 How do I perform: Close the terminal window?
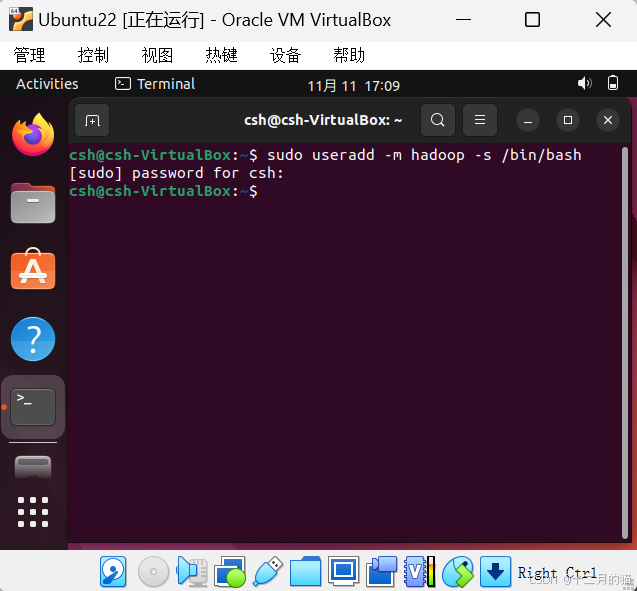pyautogui.click(x=608, y=120)
